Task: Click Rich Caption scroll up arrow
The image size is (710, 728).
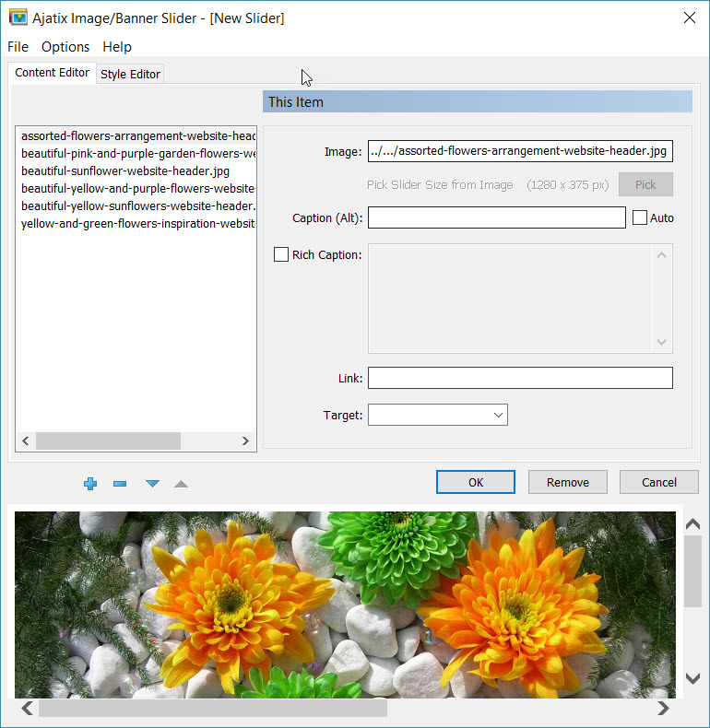Action: [662, 255]
